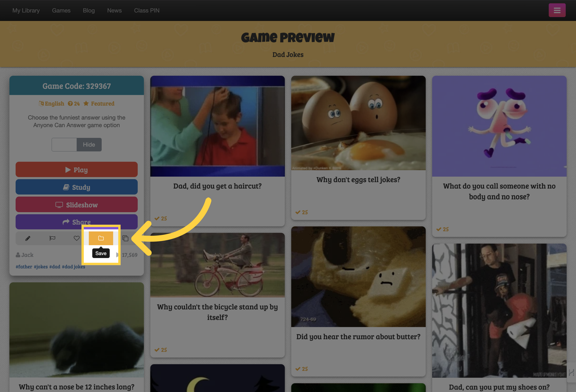Open the Share button
Image resolution: width=576 pixels, height=392 pixels.
(x=77, y=222)
